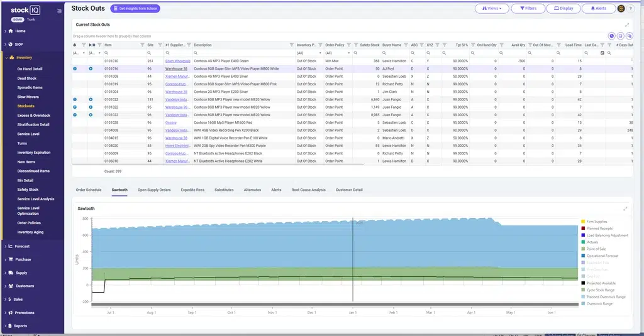Open calendar picker in Last Date filter
The image size is (644, 336).
(x=602, y=53)
